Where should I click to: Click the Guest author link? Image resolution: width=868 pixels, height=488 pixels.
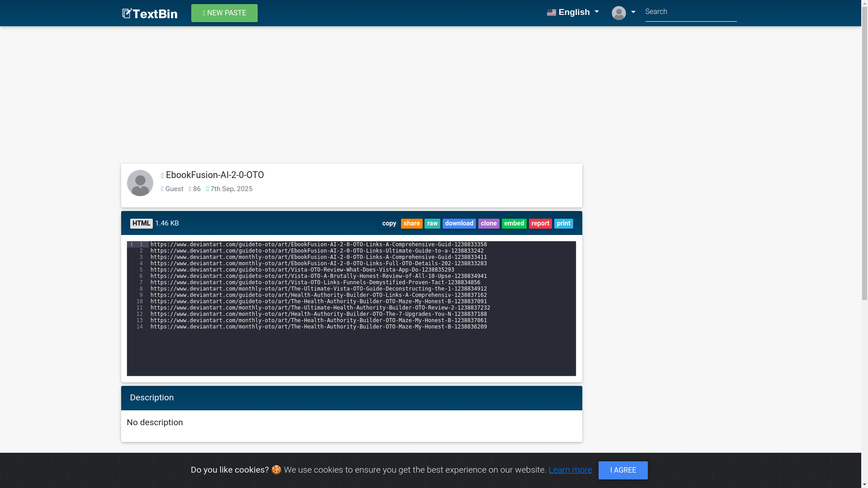pyautogui.click(x=174, y=189)
